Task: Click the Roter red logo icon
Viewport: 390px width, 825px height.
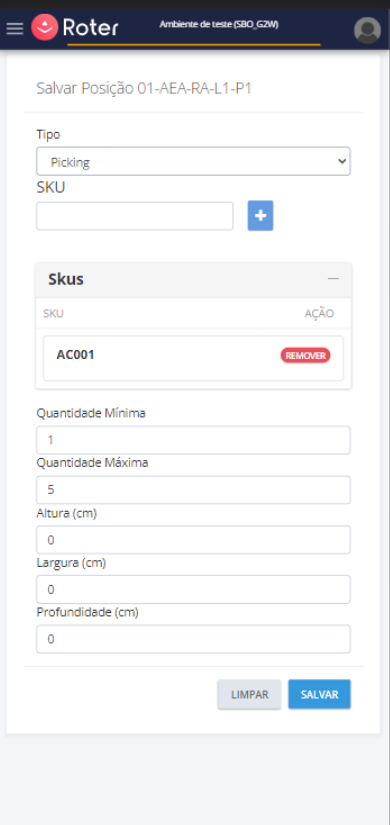Action: (44, 28)
